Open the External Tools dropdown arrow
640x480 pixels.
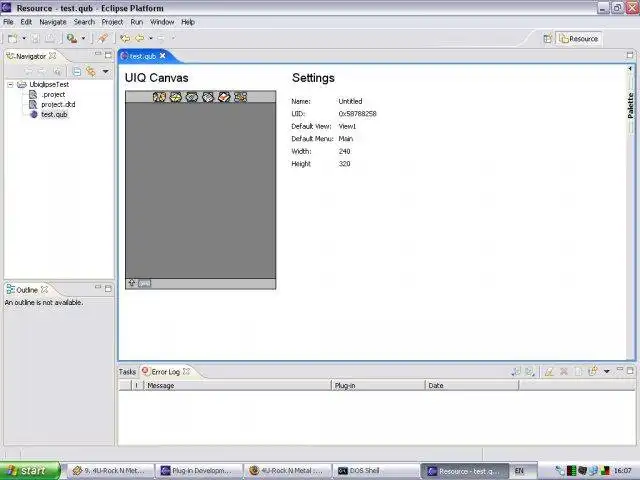(84, 38)
